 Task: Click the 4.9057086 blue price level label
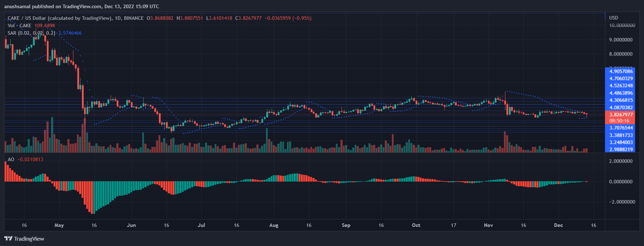(x=621, y=71)
